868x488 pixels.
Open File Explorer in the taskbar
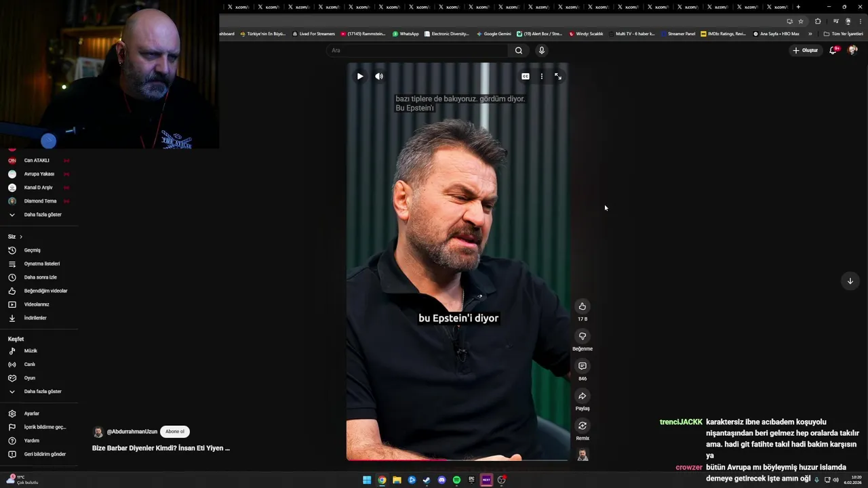point(397,480)
